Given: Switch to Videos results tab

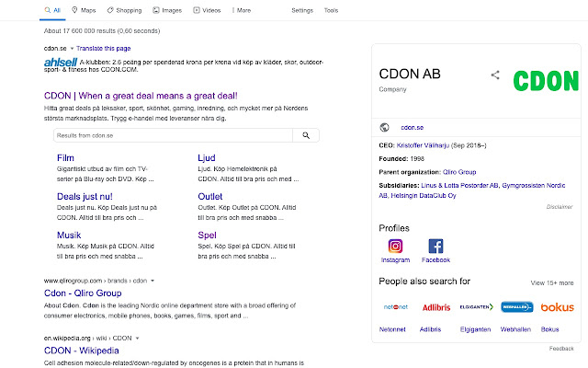Looking at the screenshot, I should pos(207,10).
